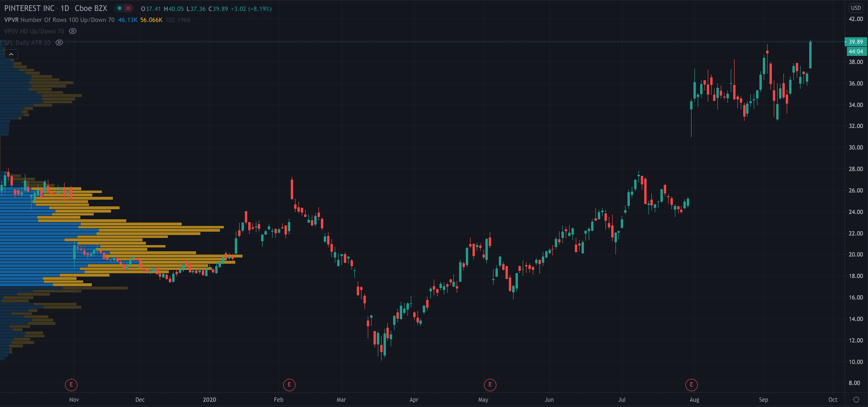Click the 39.89 current price label
The height and width of the screenshot is (407, 868).
pyautogui.click(x=856, y=42)
